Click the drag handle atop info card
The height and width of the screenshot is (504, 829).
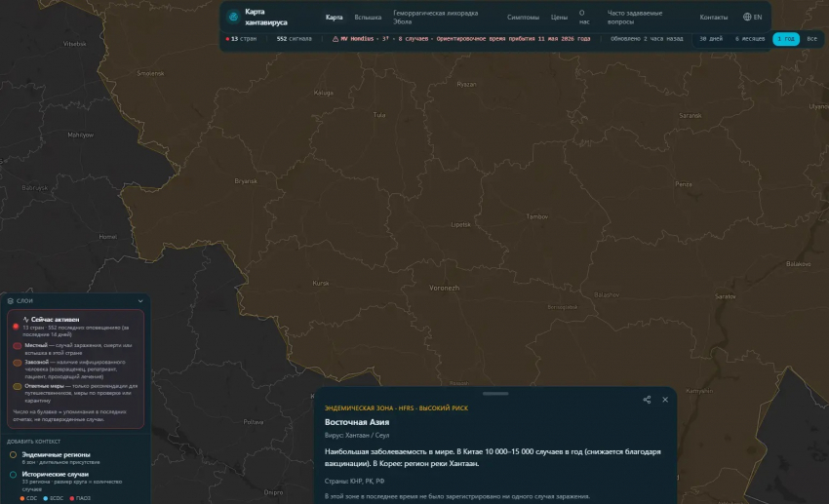(x=495, y=393)
